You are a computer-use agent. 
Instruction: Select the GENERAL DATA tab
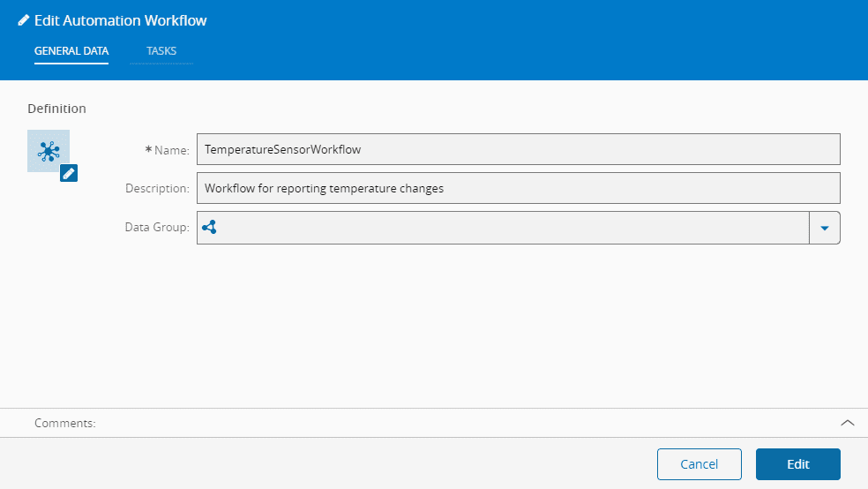click(x=71, y=51)
